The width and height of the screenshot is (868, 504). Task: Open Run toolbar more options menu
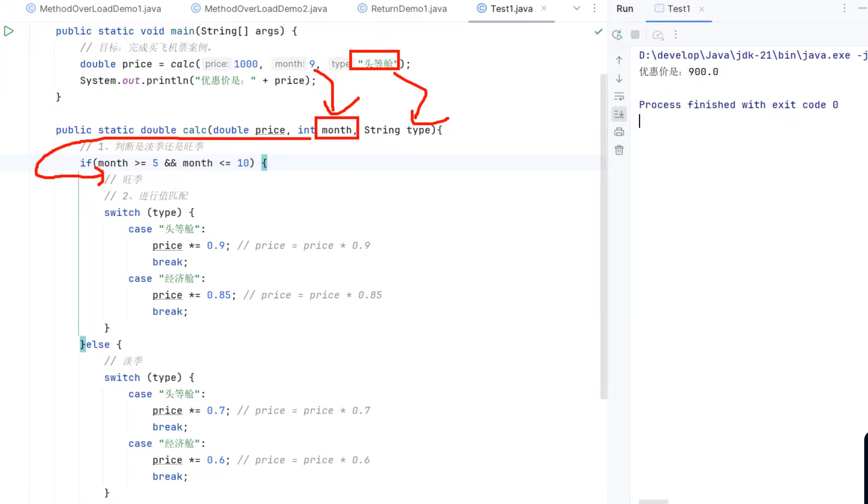coord(675,35)
